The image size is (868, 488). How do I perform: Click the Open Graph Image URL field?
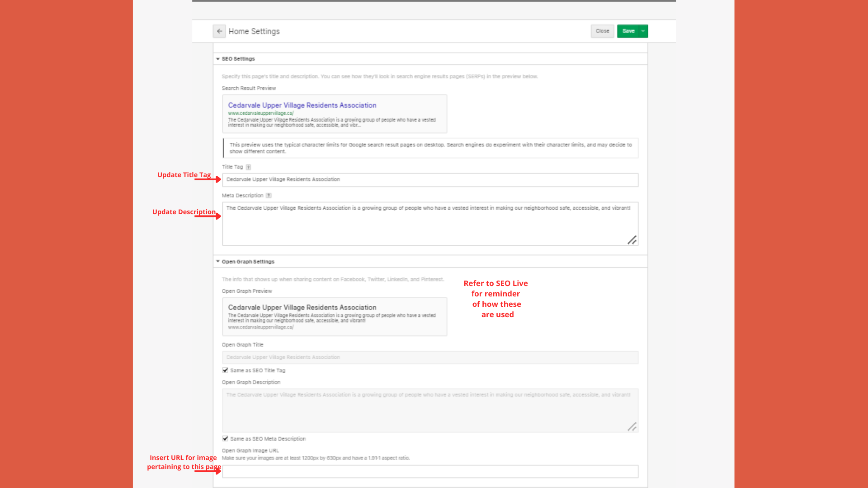point(429,471)
